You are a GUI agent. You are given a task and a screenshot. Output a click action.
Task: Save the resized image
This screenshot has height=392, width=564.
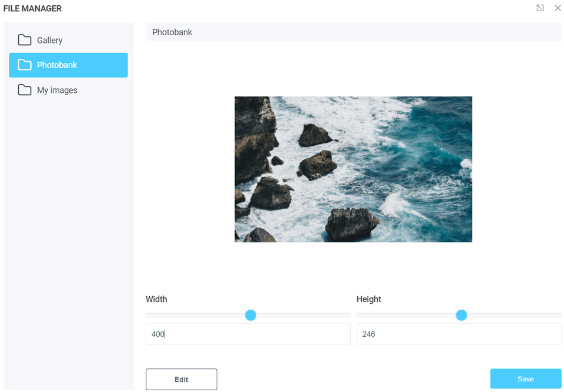(525, 379)
